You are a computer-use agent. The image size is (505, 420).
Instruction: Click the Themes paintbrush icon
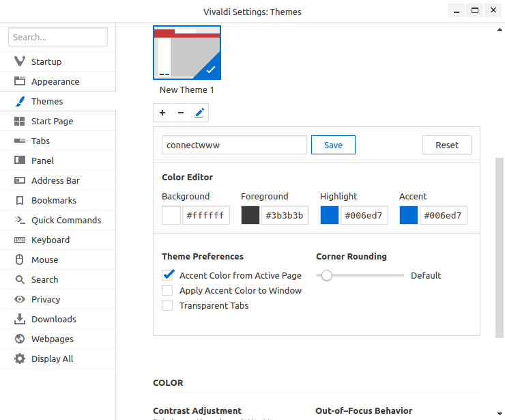click(x=20, y=101)
